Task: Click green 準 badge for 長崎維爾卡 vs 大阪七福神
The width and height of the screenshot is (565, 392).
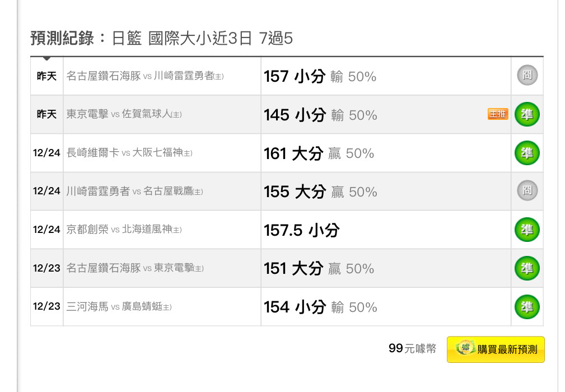Action: (x=527, y=153)
